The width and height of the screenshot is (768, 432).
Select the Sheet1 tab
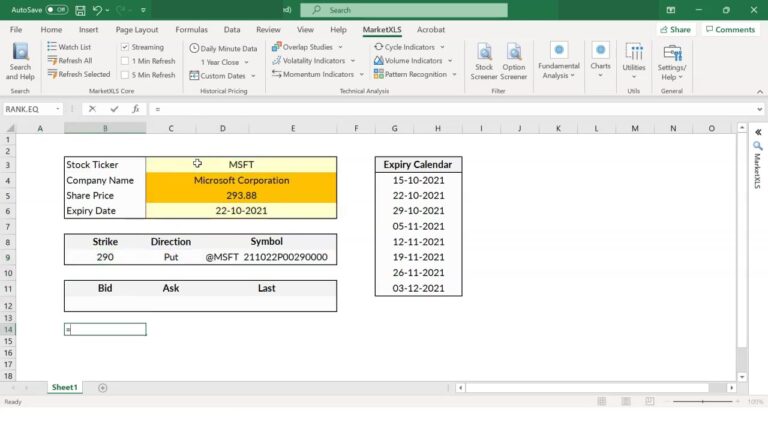(65, 387)
